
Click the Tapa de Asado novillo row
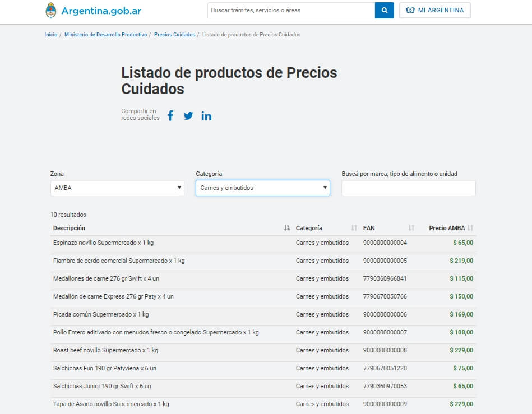point(111,404)
